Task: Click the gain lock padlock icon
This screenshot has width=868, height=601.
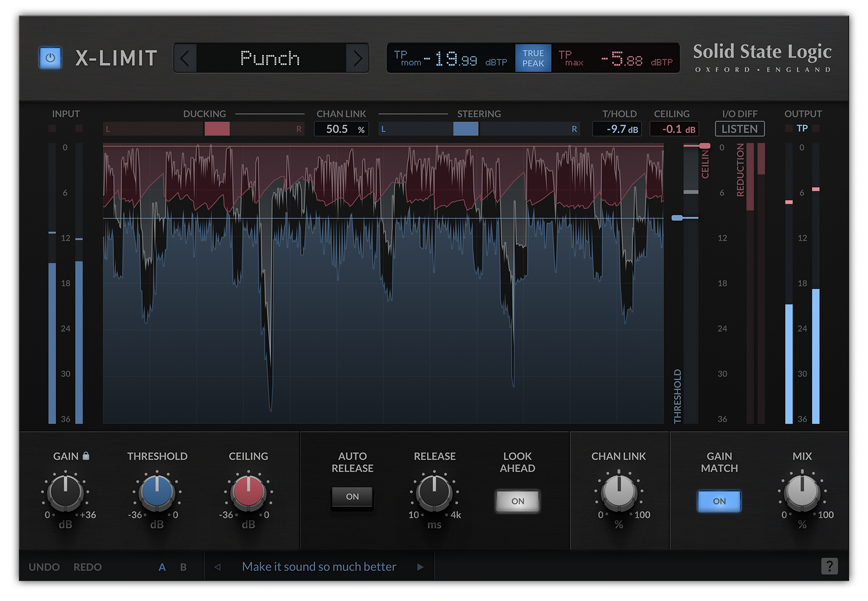Action: (86, 456)
